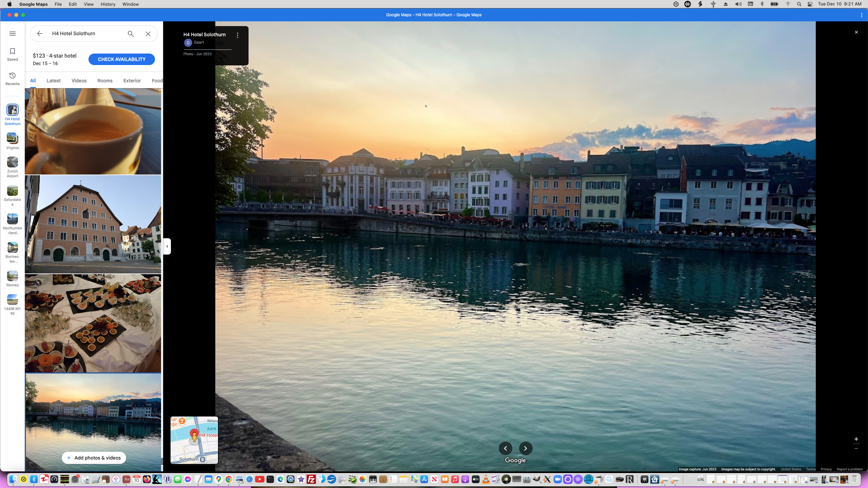Open the building exterior photo thumbnail
The height and width of the screenshot is (488, 868).
pos(93,224)
